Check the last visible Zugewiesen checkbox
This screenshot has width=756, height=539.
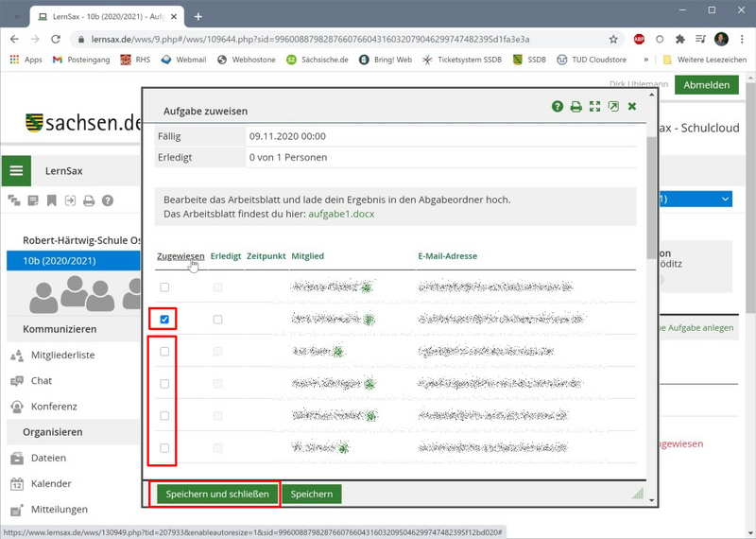[164, 448]
